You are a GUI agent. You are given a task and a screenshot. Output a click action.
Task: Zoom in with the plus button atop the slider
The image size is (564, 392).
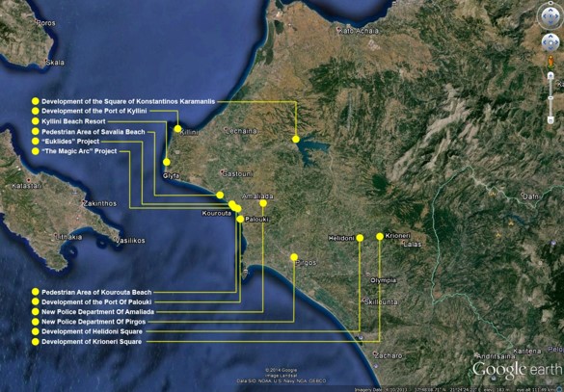point(551,75)
